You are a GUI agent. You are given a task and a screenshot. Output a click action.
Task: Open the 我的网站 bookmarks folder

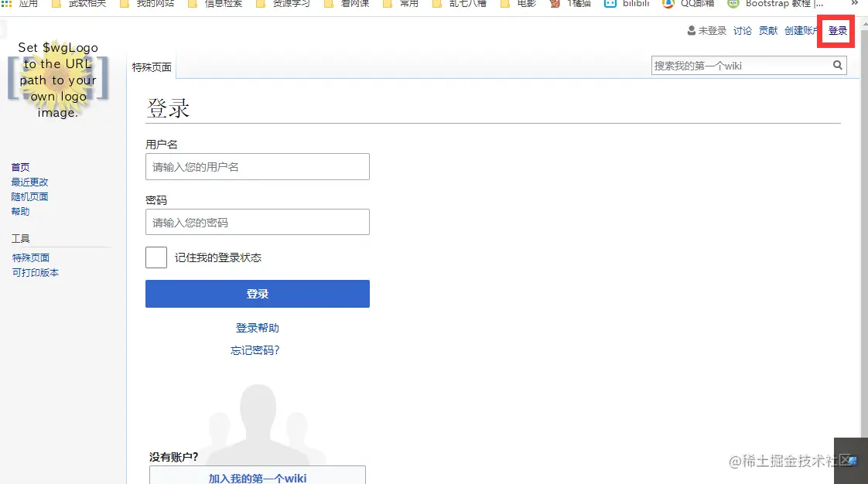[147, 3]
